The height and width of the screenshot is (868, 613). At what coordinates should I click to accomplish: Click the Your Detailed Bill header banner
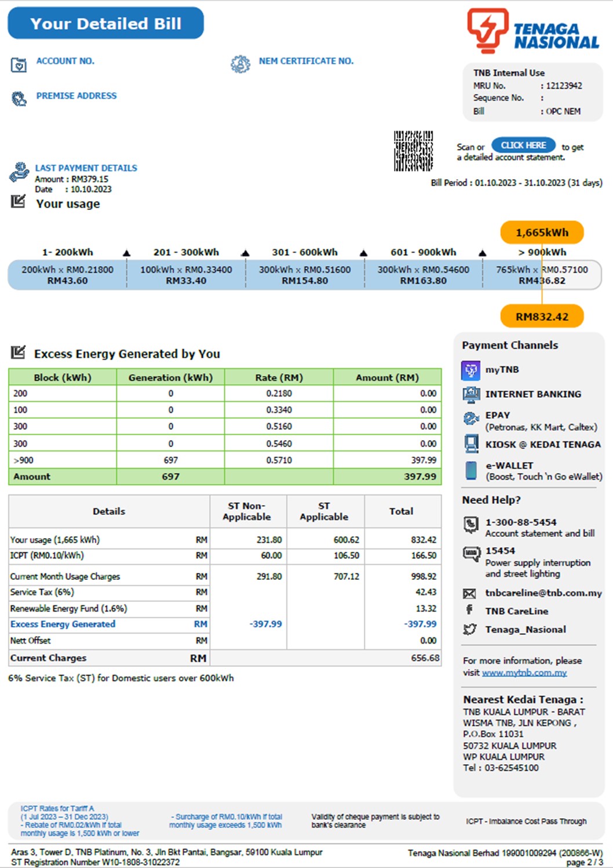point(105,24)
